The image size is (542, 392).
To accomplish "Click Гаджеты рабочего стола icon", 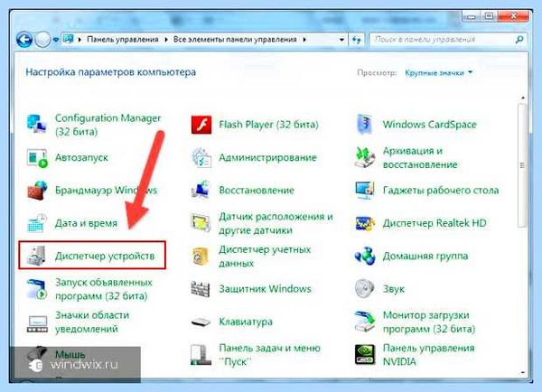I will [x=365, y=190].
